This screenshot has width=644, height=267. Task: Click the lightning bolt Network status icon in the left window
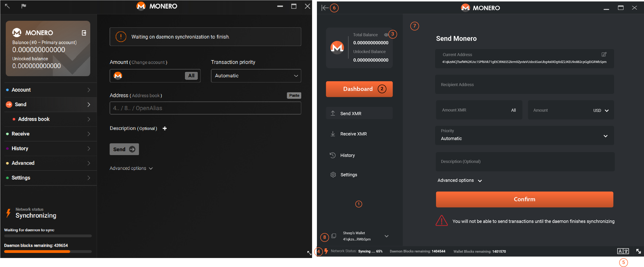[9, 213]
